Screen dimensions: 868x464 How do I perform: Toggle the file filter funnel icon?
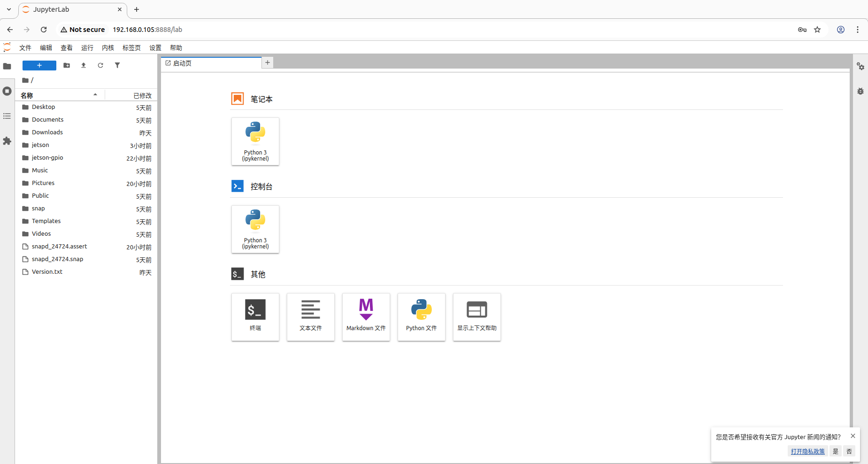[117, 65]
